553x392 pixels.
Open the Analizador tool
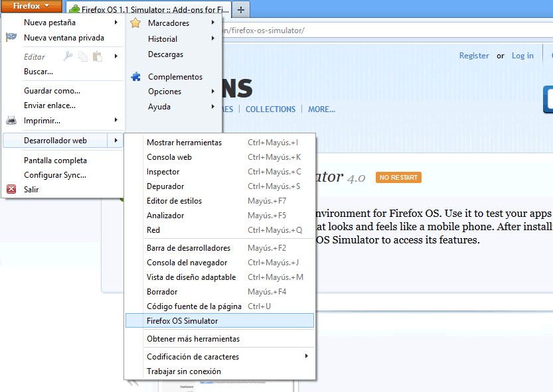click(x=219, y=216)
